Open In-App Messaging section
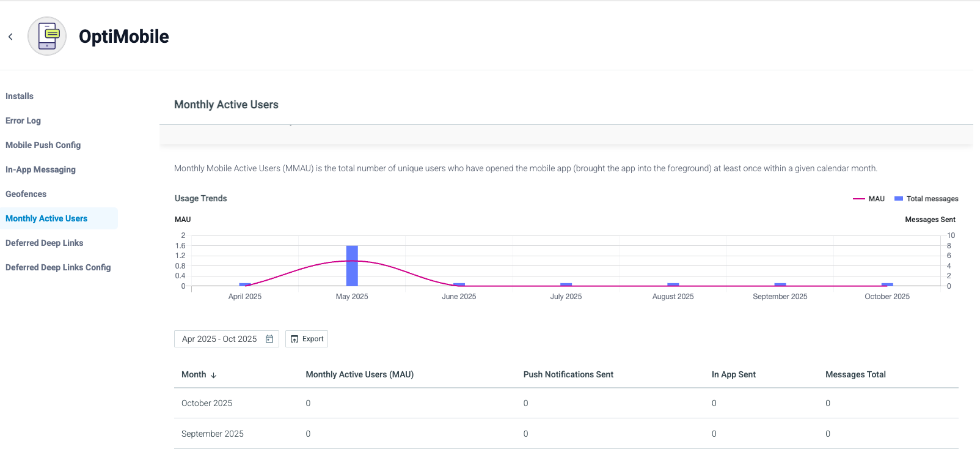The image size is (980, 452). pos(41,169)
